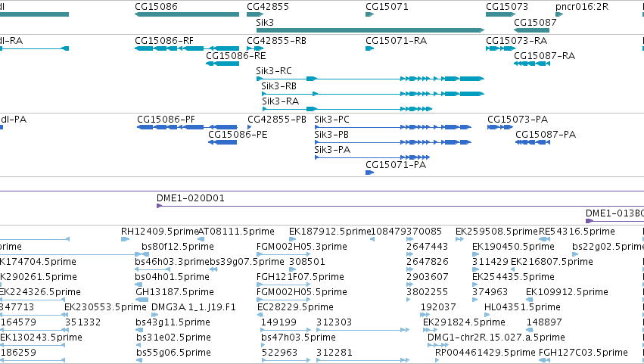Select the DMG3A.1_1.J19.F1 EST label
644x364 pixels.
[x=194, y=308]
